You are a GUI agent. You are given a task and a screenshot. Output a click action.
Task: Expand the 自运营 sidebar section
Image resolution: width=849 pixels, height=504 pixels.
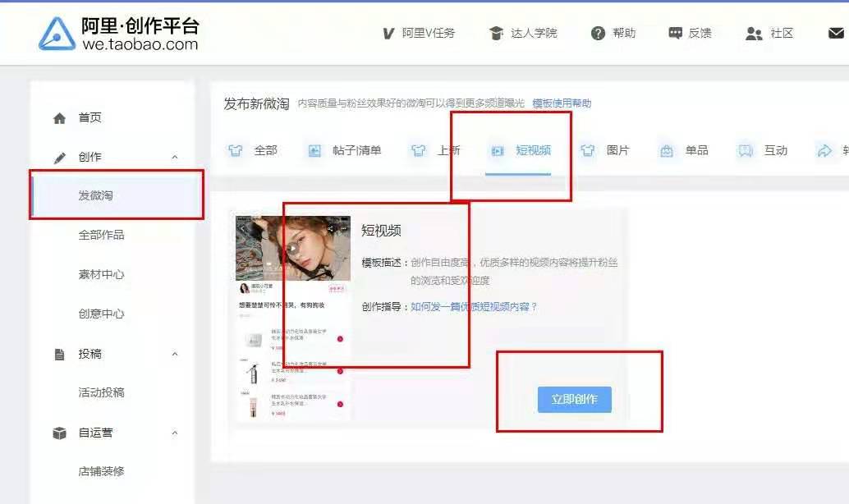[175, 433]
